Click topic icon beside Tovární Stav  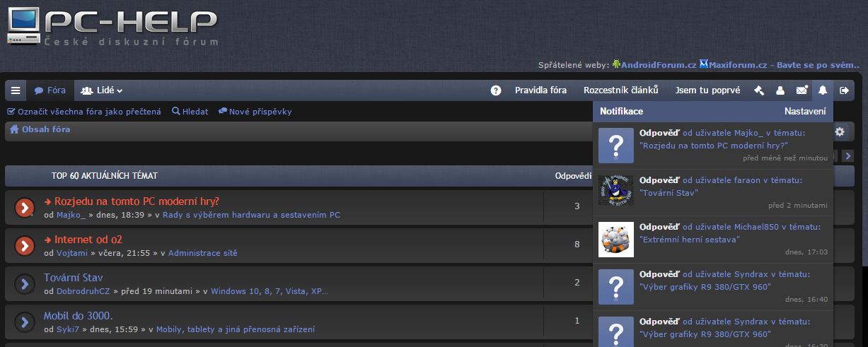click(x=25, y=283)
